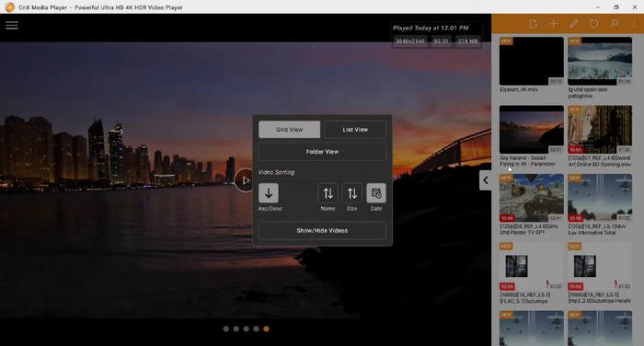644x346 pixels.
Task: Open the Elysium_4K.mkv thumbnail
Action: [532, 62]
